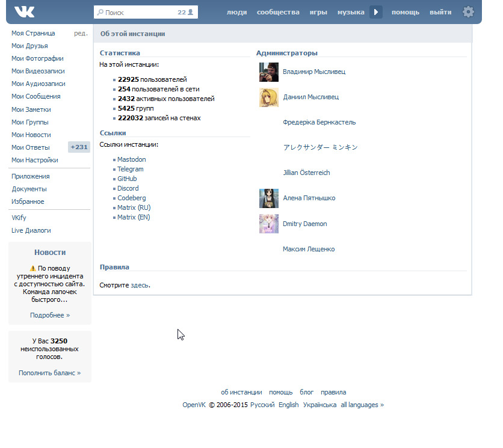The image size is (503, 448).
Task: Click ред. next to Моя Страница
Action: click(81, 33)
